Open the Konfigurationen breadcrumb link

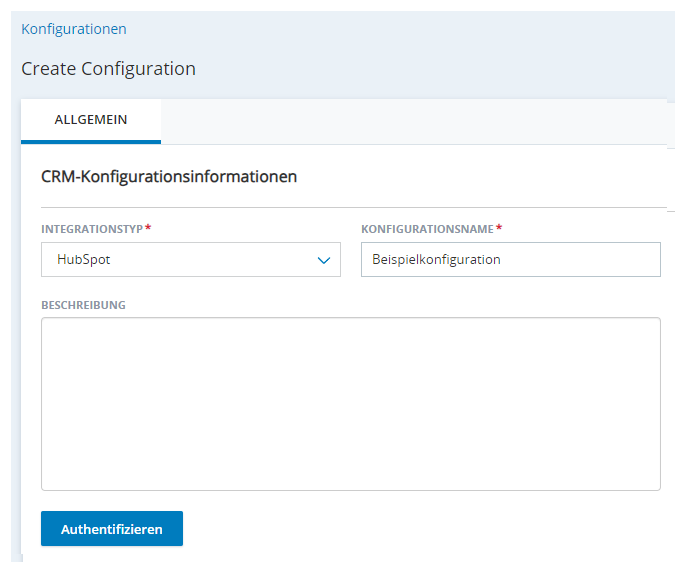74,29
